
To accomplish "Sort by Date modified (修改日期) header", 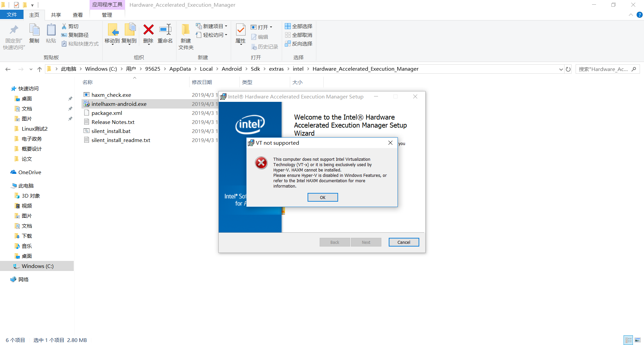I will coord(202,82).
